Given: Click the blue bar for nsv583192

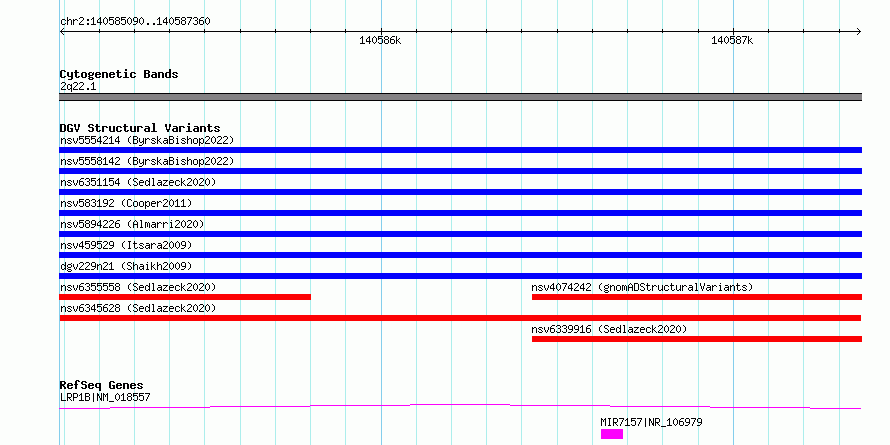Looking at the screenshot, I should (460, 213).
